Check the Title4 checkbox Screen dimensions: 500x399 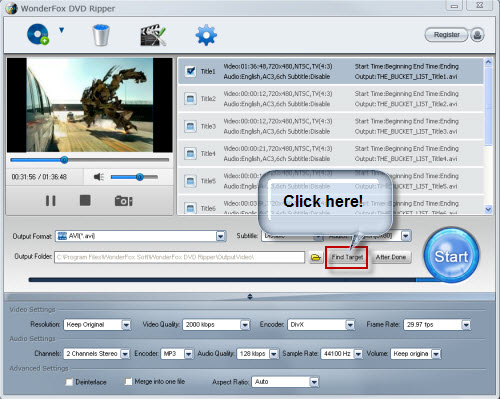[x=190, y=154]
